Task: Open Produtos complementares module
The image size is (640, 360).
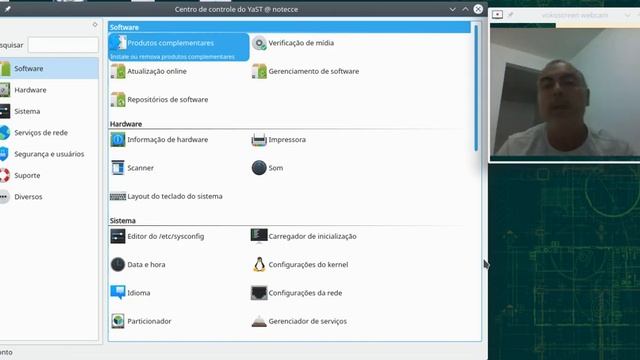Action: point(178,47)
